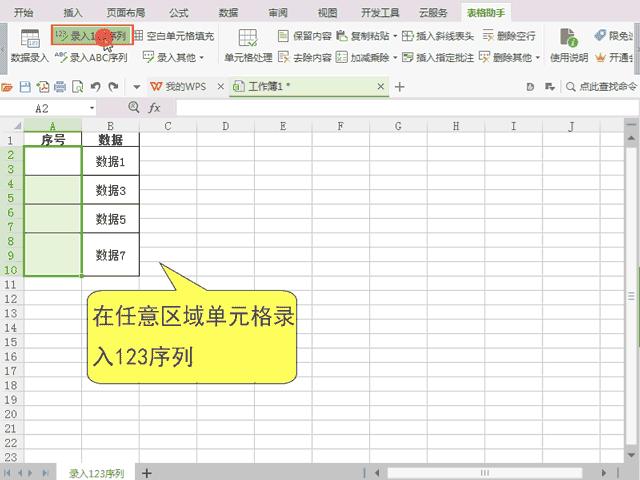640x480 pixels.
Task: Click 单元格处理 cell processing icon
Action: 248,46
